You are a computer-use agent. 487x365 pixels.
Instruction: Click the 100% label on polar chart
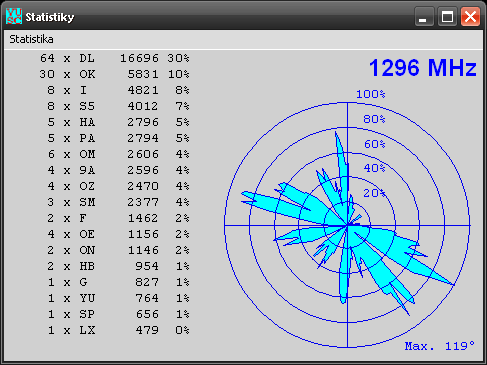(371, 94)
